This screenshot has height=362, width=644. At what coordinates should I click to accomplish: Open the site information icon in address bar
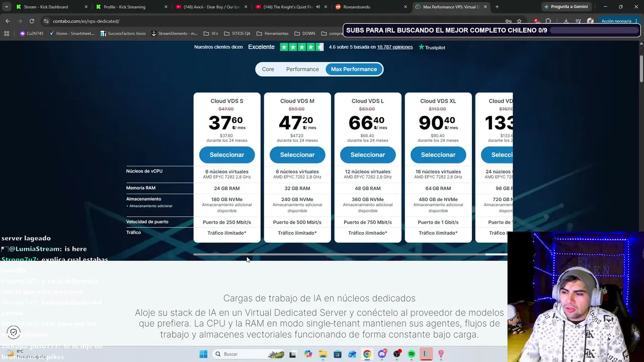pyautogui.click(x=46, y=21)
